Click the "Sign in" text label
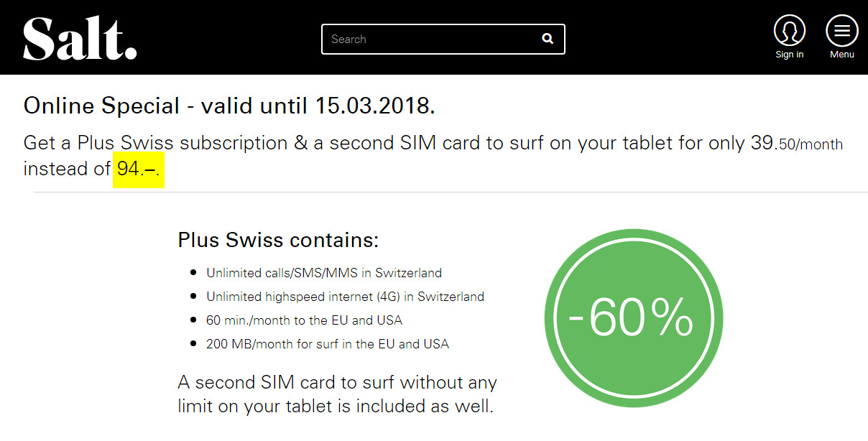Screen dimensions: 868x441 pos(789,55)
